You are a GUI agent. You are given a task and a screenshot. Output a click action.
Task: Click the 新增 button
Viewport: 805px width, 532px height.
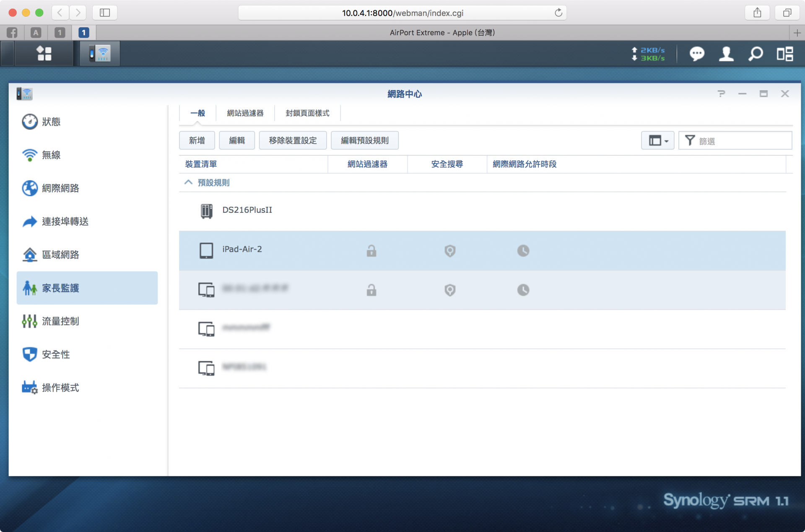(x=197, y=141)
